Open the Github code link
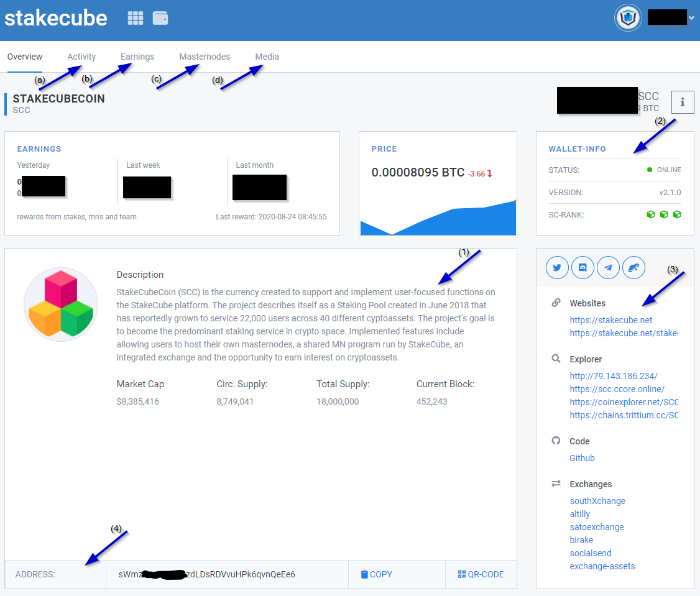This screenshot has height=596, width=700. 582,458
